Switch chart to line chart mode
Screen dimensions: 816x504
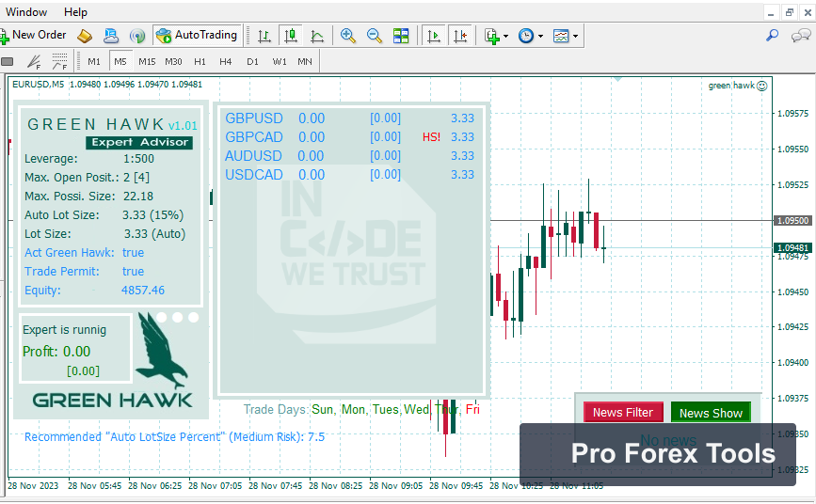click(317, 36)
